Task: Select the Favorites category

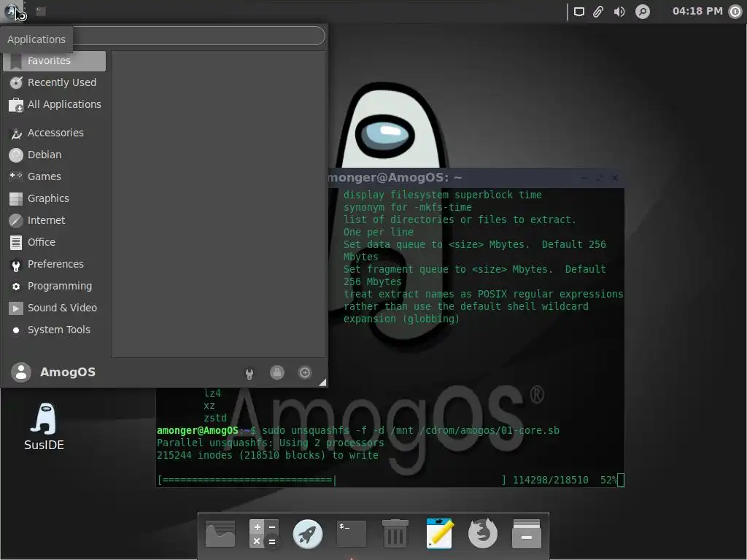Action: [54, 61]
